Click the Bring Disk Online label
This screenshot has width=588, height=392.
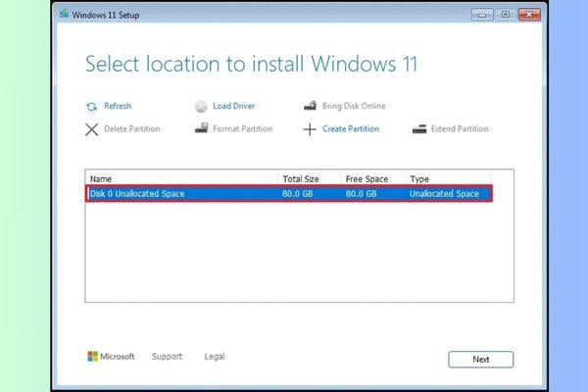354,106
